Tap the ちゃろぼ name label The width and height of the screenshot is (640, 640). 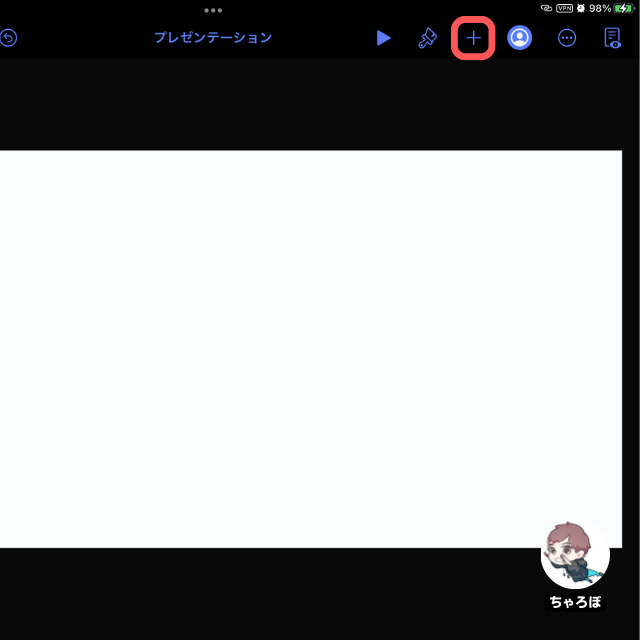click(x=575, y=602)
